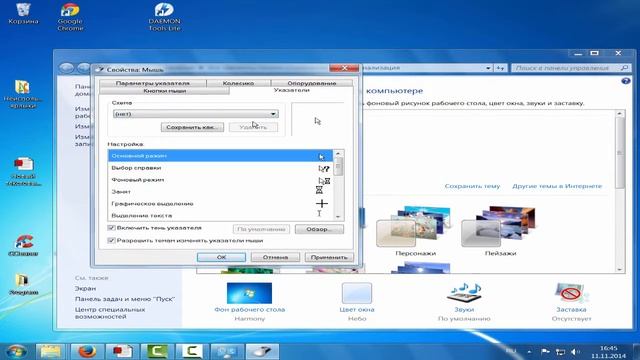Click the themes list scroll-down arrow
This screenshot has width=640, height=360.
click(x=620, y=269)
